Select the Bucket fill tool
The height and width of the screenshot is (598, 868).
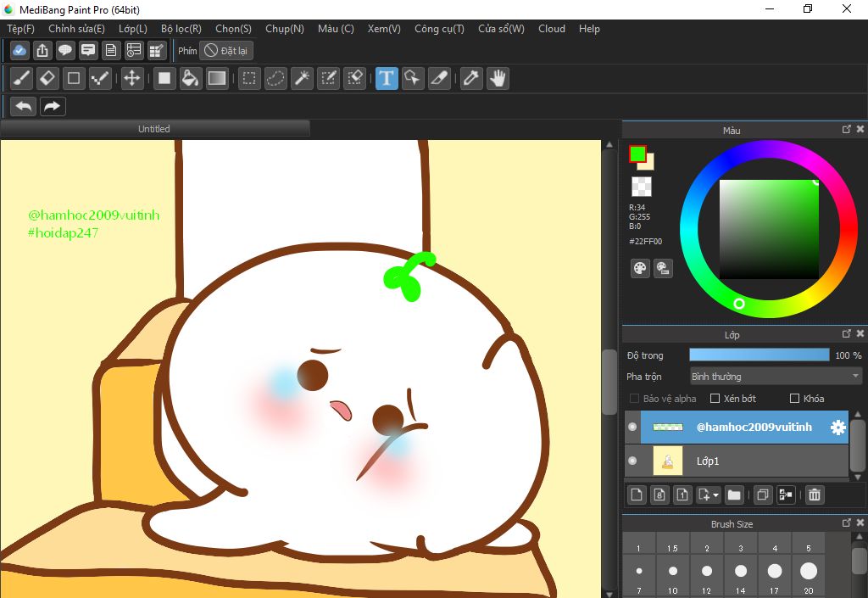click(190, 78)
